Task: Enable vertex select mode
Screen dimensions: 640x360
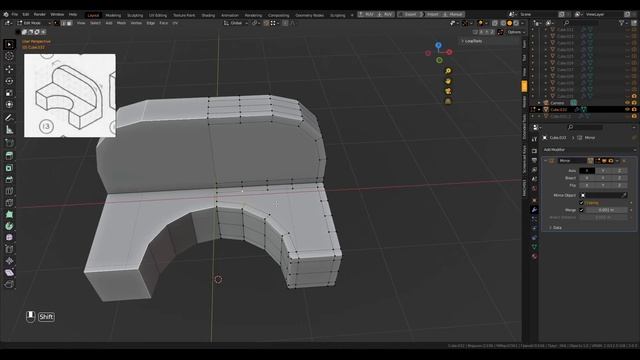Action: pos(57,23)
